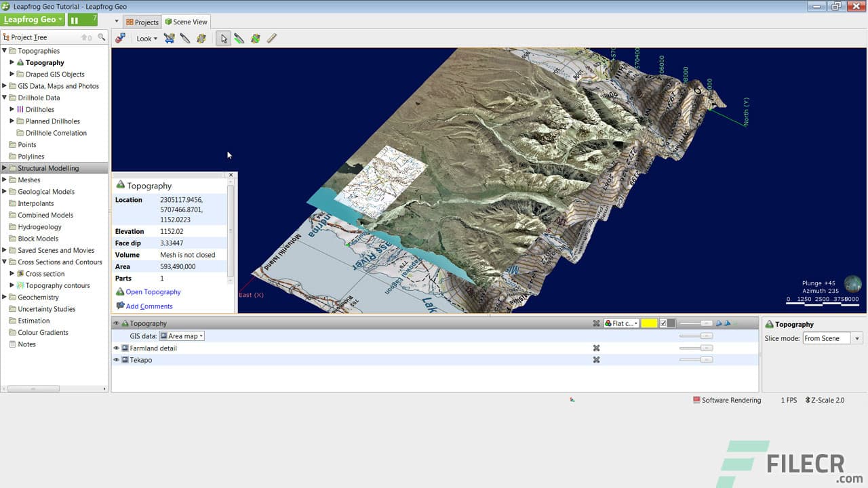The image size is (868, 488).
Task: Activate the slicer tool
Action: coord(184,39)
